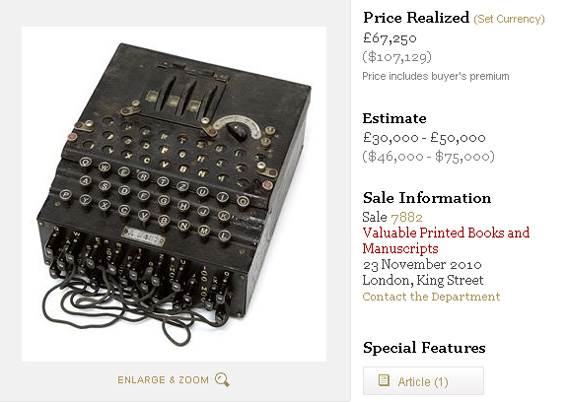This screenshot has width=568, height=402.
Task: Open Valuable Printed Books and Manuscripts sale
Action: 446,240
